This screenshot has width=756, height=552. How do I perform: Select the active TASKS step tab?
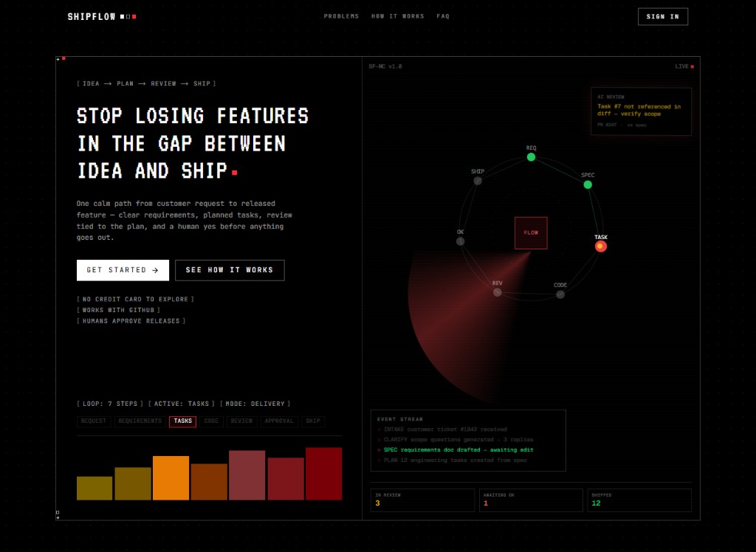coord(183,421)
